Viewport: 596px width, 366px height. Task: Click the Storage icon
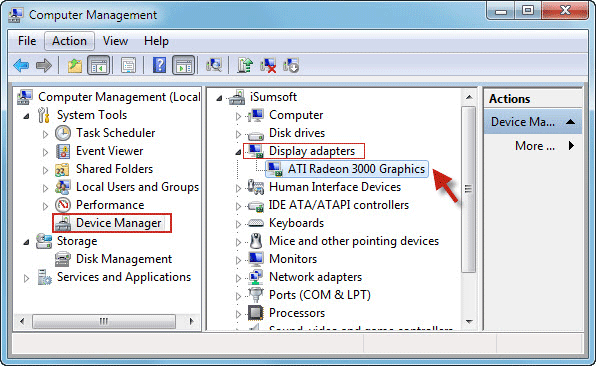[x=44, y=241]
